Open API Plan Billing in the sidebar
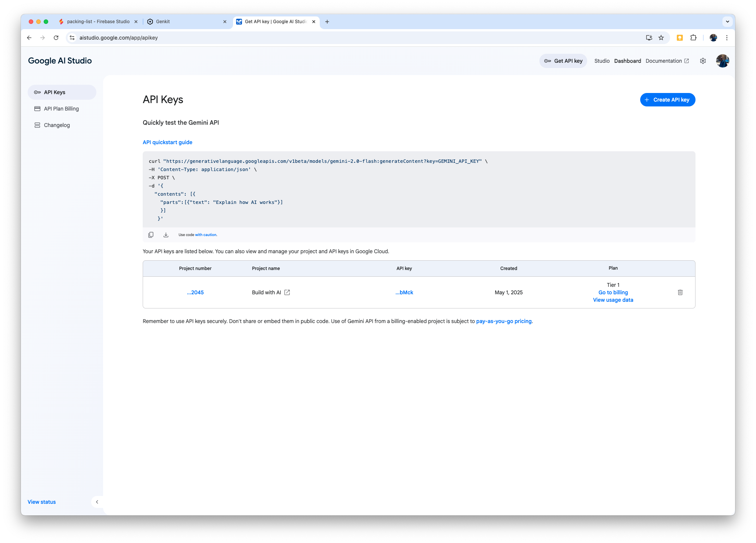 pos(62,109)
